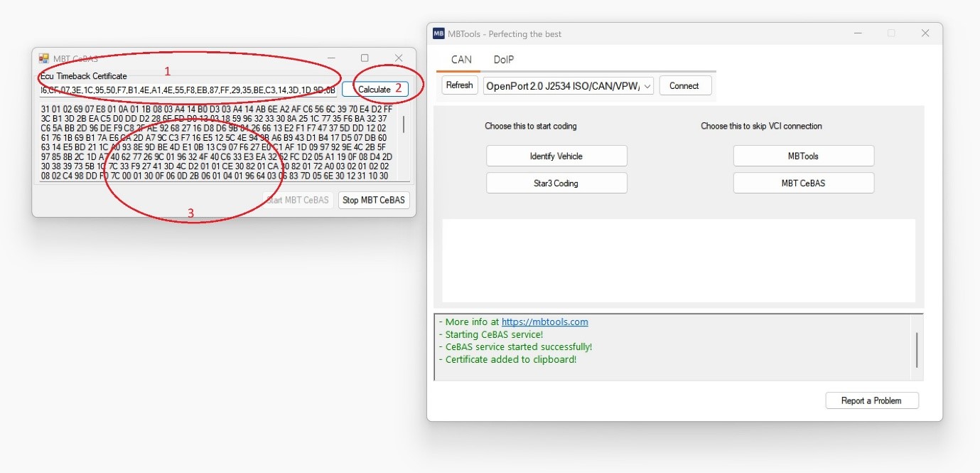Click inside the hex certificate output box
Image resolution: width=980 pixels, height=473 pixels.
[x=213, y=142]
